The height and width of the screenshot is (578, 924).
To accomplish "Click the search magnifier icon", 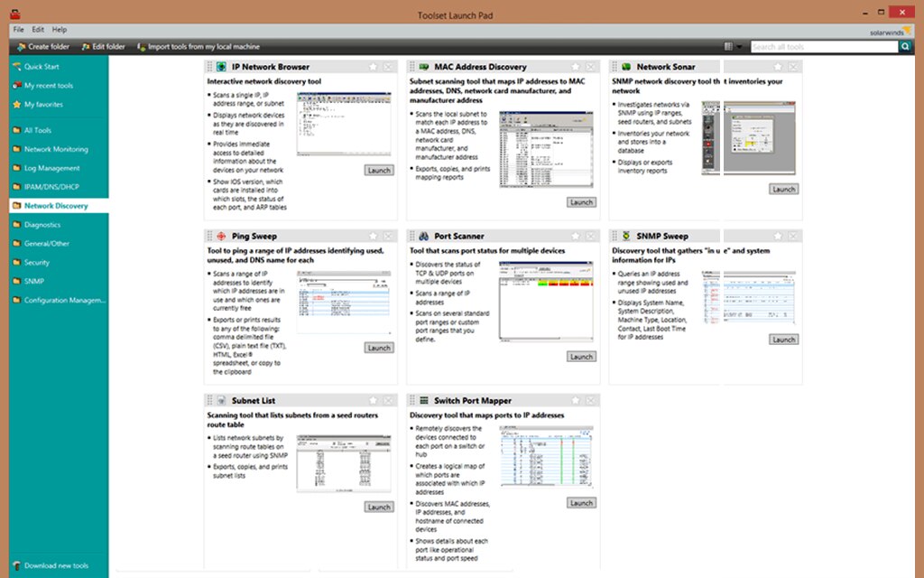I will (x=905, y=45).
